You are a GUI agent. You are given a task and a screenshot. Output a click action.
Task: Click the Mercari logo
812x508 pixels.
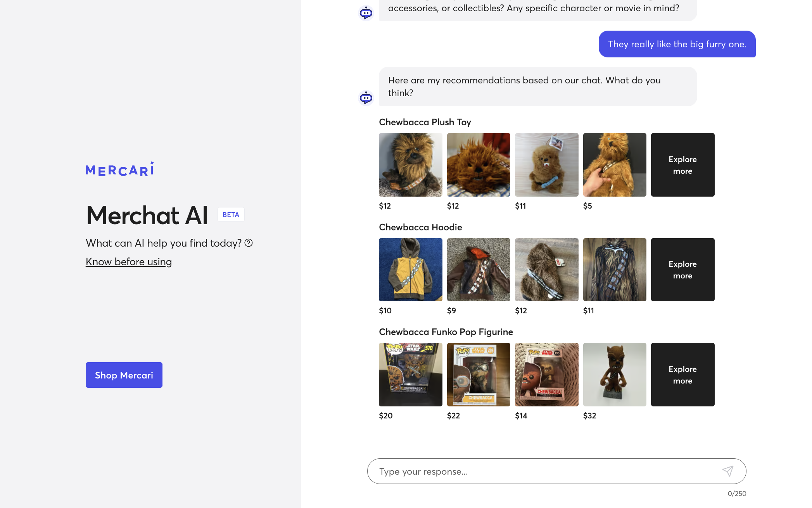click(119, 169)
